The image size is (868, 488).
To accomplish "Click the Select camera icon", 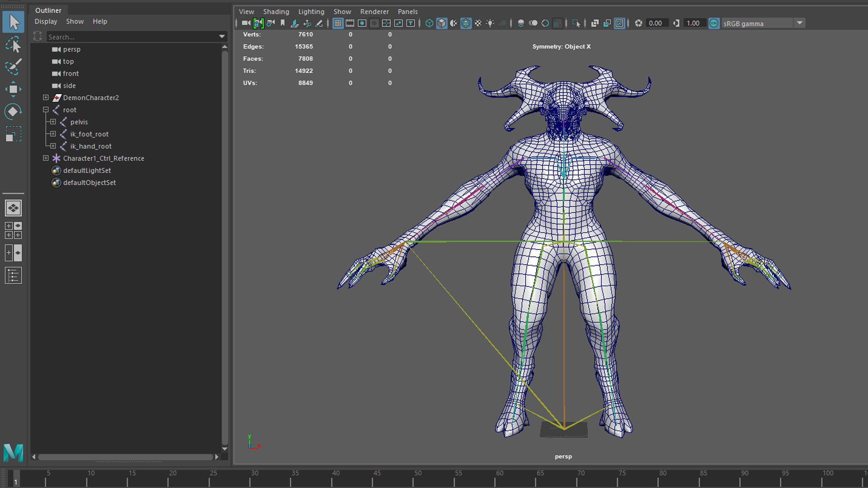I will point(246,23).
